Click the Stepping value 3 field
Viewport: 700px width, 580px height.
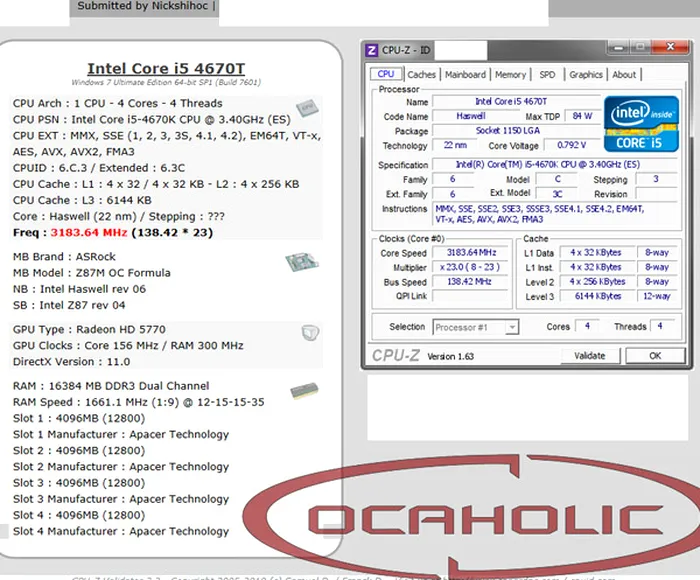pos(656,179)
